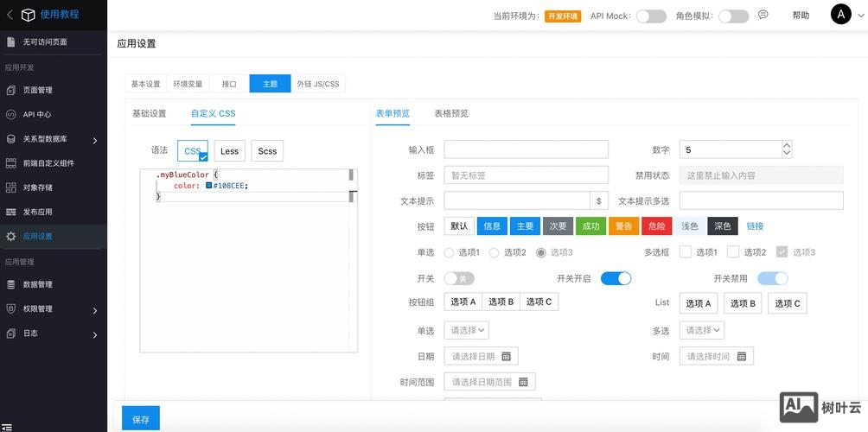Image resolution: width=868 pixels, height=432 pixels.
Task: Expand the 关系型数据库 submenu arrow
Action: click(94, 141)
